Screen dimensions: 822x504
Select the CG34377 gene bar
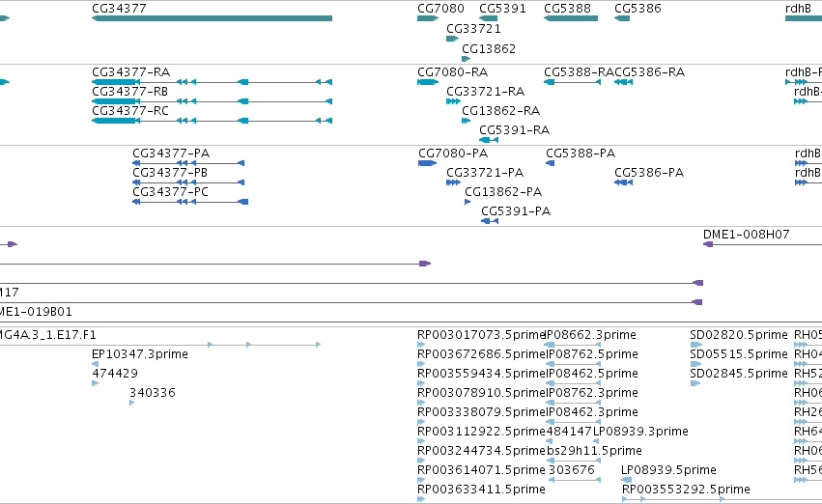212,18
